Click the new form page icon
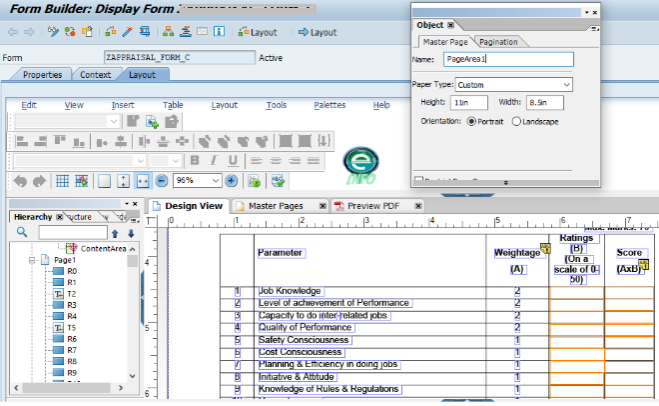This screenshot has height=406, width=659. click(x=133, y=121)
